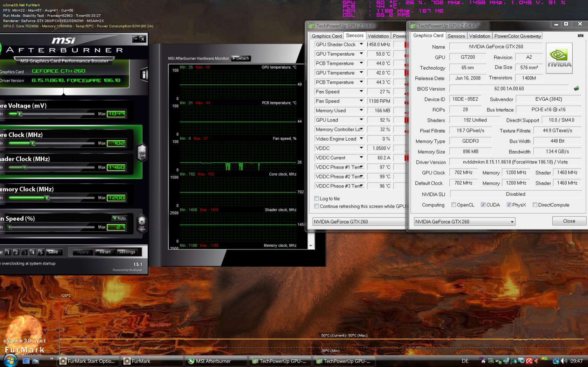588x367 pixels.
Task: Enable the DirectCompute checkbox
Action: coord(535,205)
